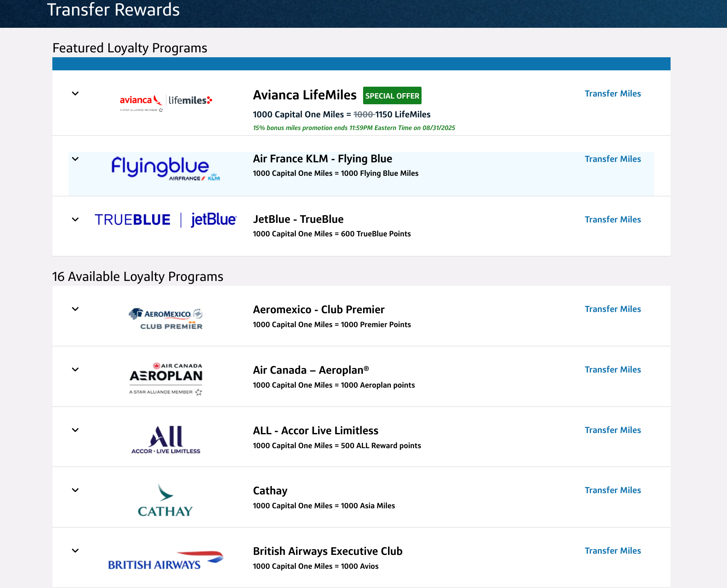
Task: Select the Air Canada Aeroplan logo
Action: point(165,377)
